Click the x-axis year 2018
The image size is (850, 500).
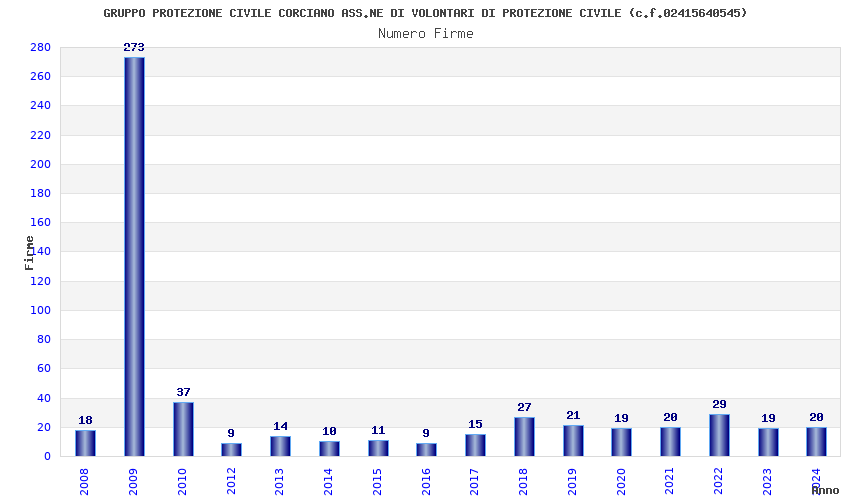pos(523,482)
